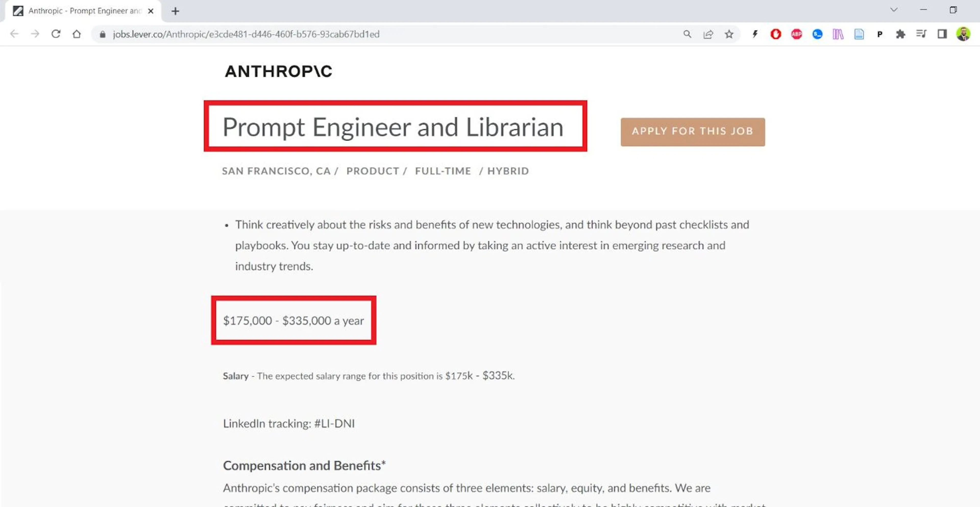Image resolution: width=980 pixels, height=507 pixels.
Task: Click the San Francisco, CA location label
Action: click(277, 171)
